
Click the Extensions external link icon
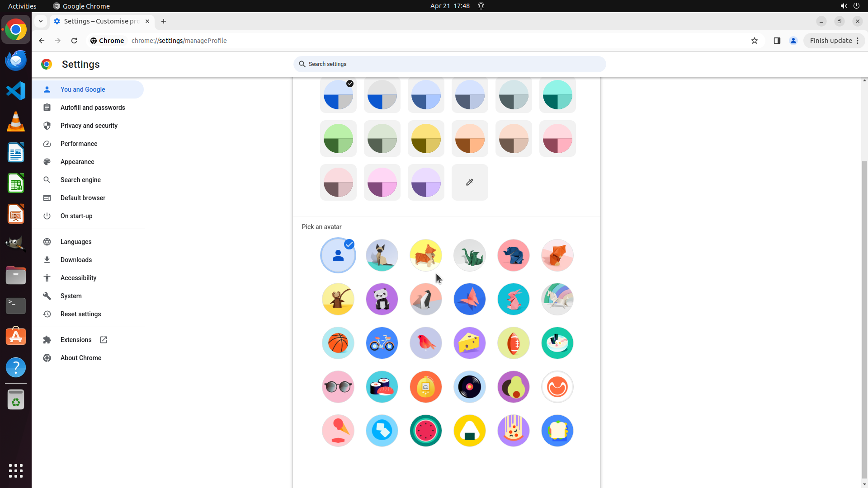click(x=104, y=340)
